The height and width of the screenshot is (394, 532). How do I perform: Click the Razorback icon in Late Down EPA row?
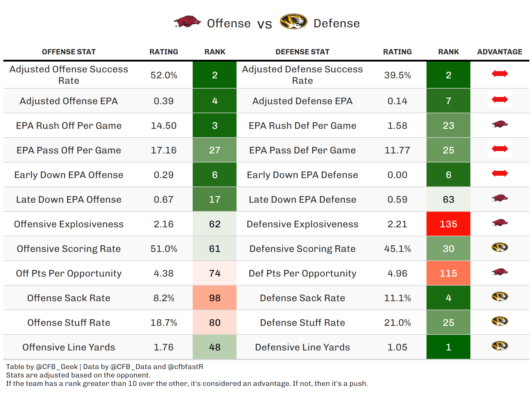pos(500,198)
